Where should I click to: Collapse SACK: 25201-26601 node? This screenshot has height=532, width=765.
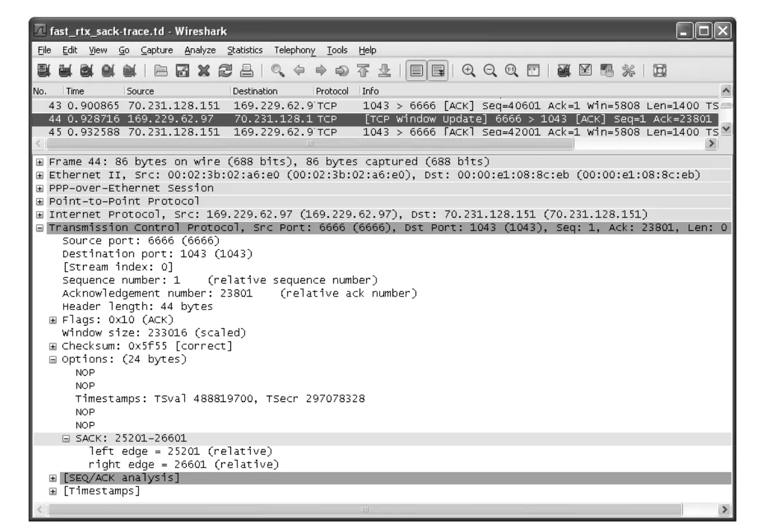coord(66,439)
